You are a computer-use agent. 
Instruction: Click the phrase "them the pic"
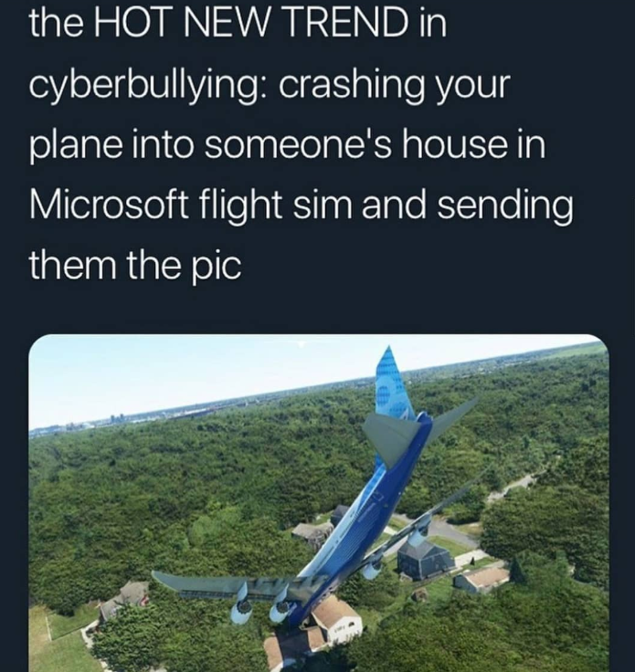[135, 265]
